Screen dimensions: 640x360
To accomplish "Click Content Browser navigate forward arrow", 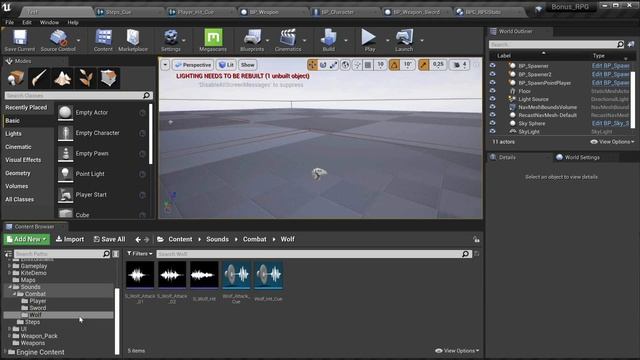I will coord(147,240).
